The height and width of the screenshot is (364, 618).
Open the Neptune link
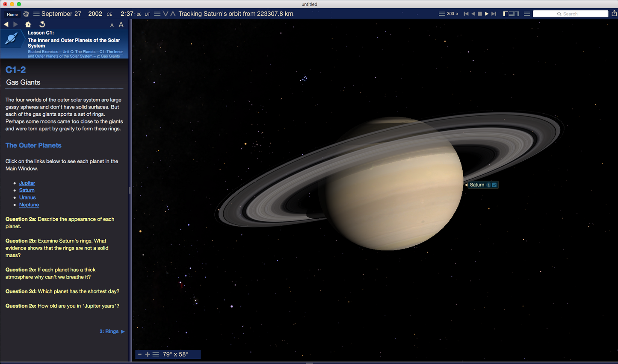(x=29, y=205)
